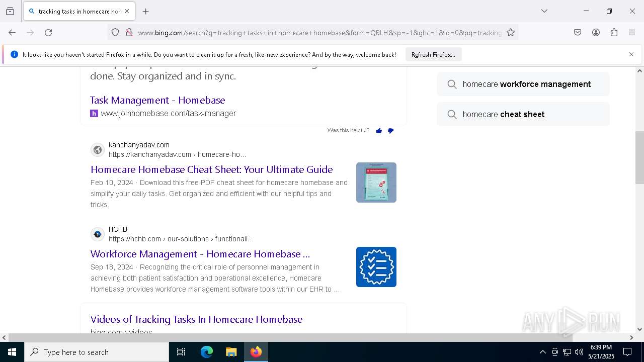Search homecare workforce management suggestion
The height and width of the screenshot is (362, 644).
coord(523,84)
